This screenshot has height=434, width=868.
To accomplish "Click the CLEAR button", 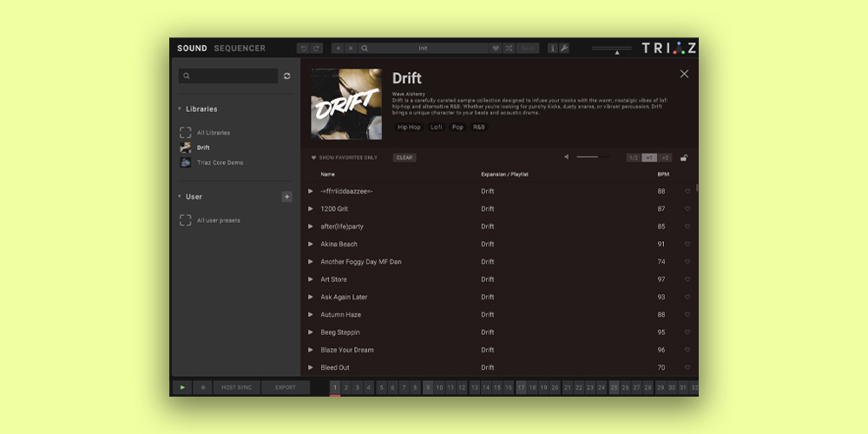I will 404,158.
